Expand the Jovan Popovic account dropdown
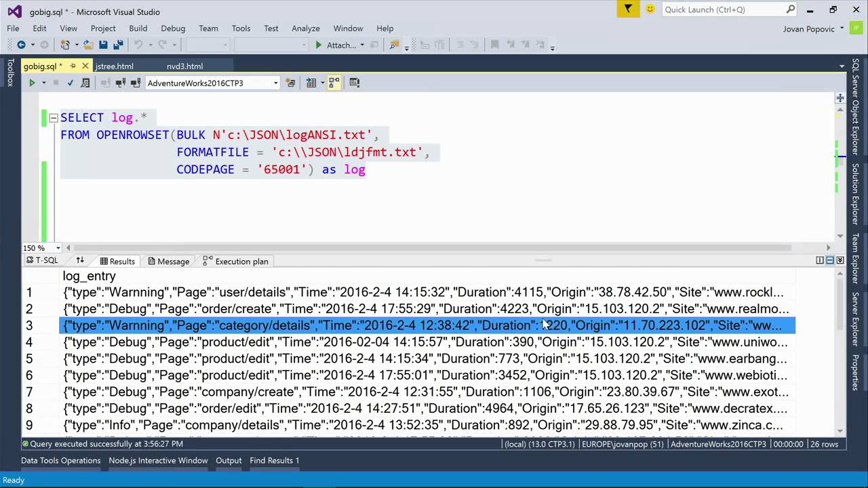 coord(842,28)
